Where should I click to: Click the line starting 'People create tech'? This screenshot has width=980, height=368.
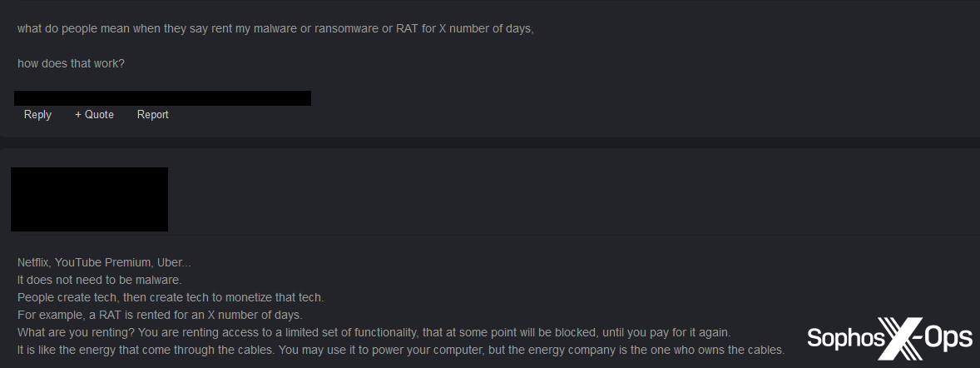[171, 297]
